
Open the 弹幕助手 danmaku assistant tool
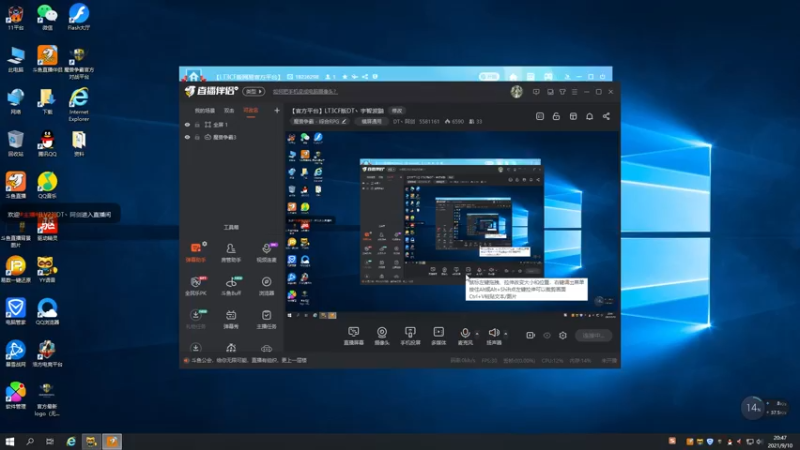click(195, 252)
